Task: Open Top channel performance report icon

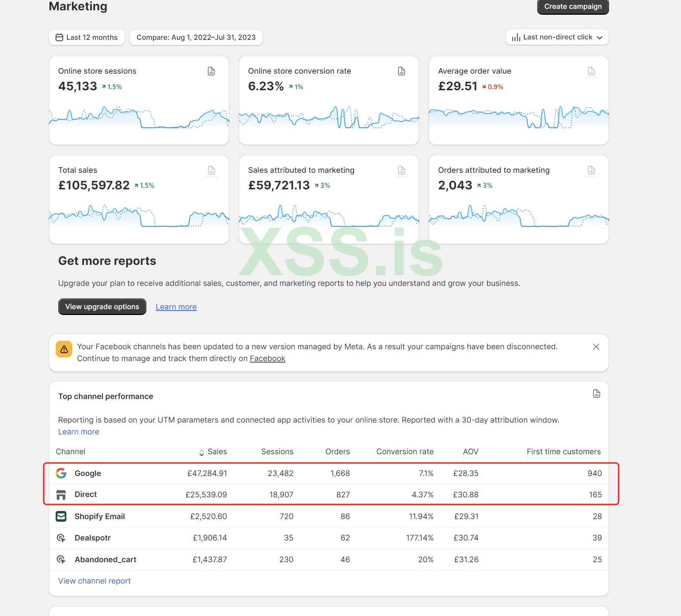Action: point(597,393)
